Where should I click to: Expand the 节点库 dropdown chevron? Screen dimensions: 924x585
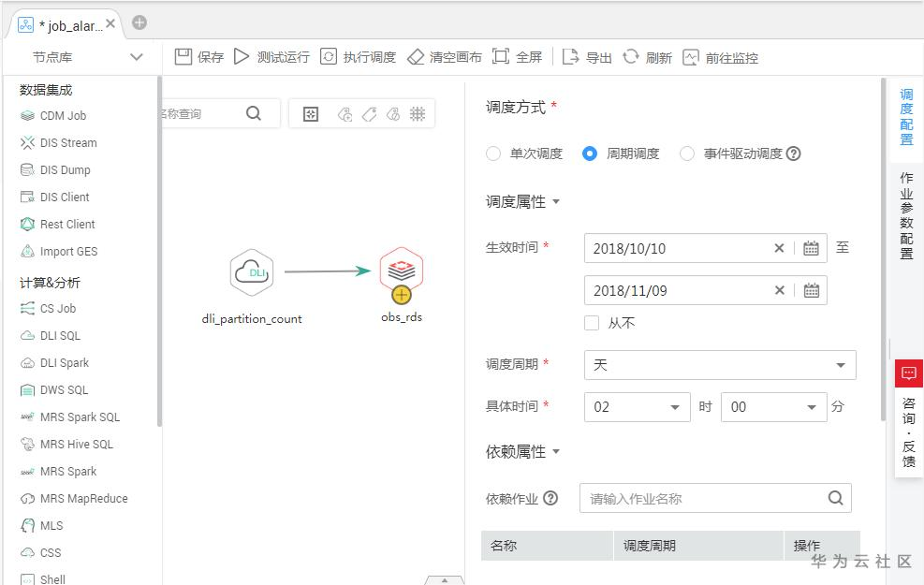[136, 57]
